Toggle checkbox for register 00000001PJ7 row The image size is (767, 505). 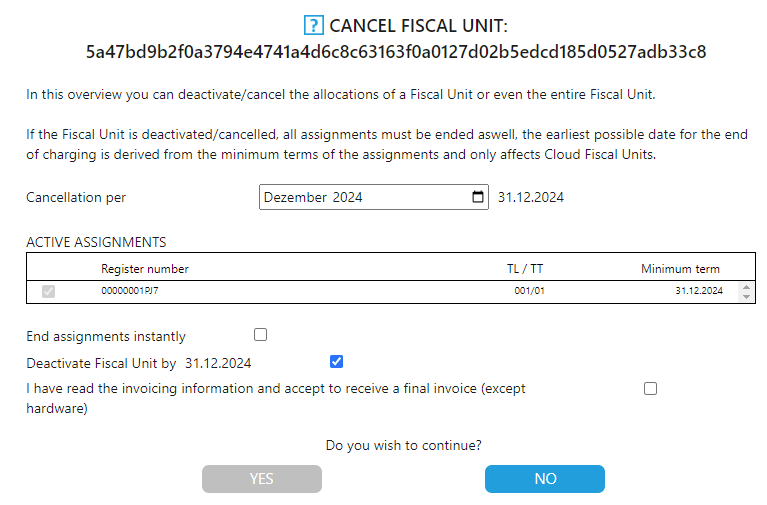tap(48, 291)
